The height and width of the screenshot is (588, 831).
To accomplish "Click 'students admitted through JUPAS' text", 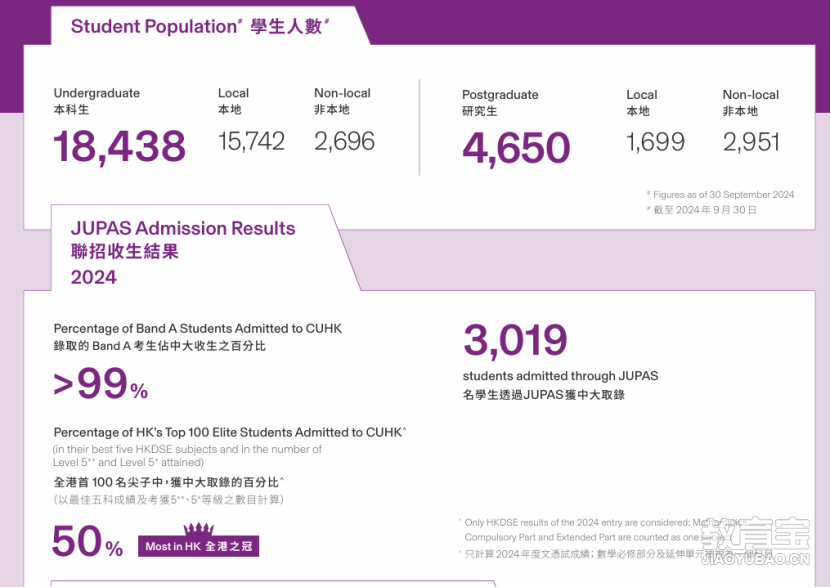I will tap(560, 376).
